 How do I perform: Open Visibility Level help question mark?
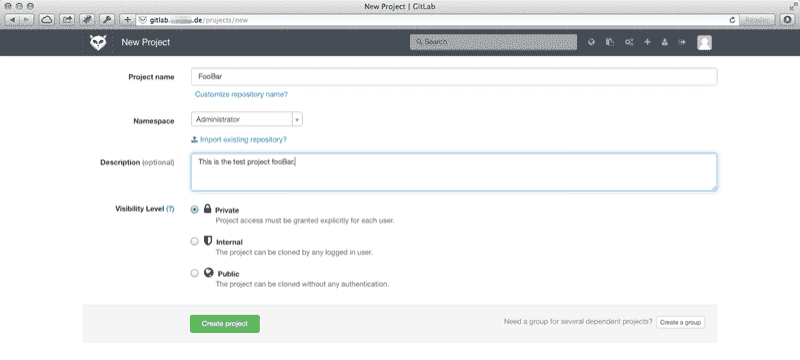[x=170, y=209]
